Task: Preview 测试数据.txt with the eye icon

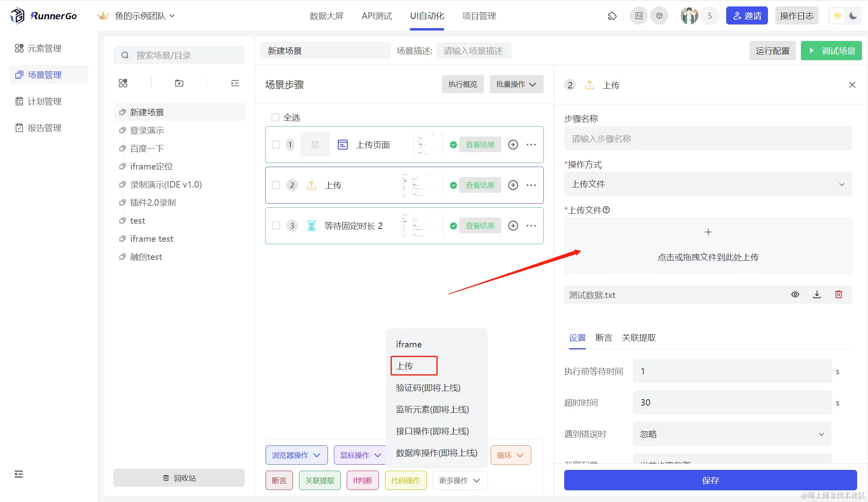Action: point(795,294)
